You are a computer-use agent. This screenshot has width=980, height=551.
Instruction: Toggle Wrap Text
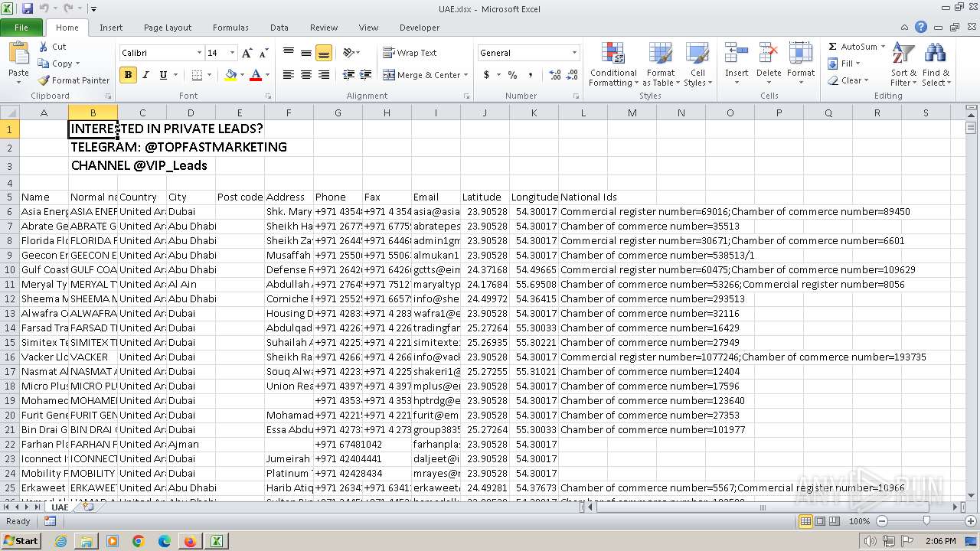(410, 53)
